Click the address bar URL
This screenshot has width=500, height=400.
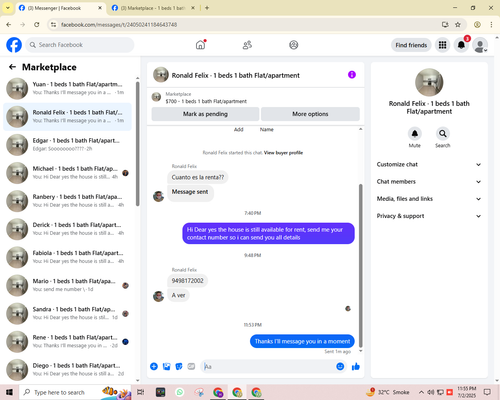point(119,24)
